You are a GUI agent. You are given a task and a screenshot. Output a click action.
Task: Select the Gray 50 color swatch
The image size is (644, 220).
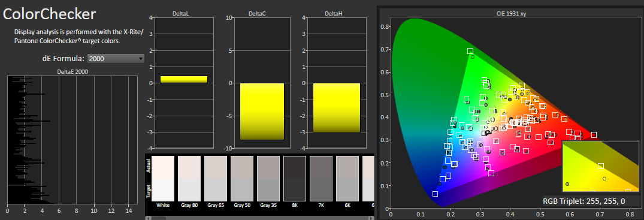(242, 179)
